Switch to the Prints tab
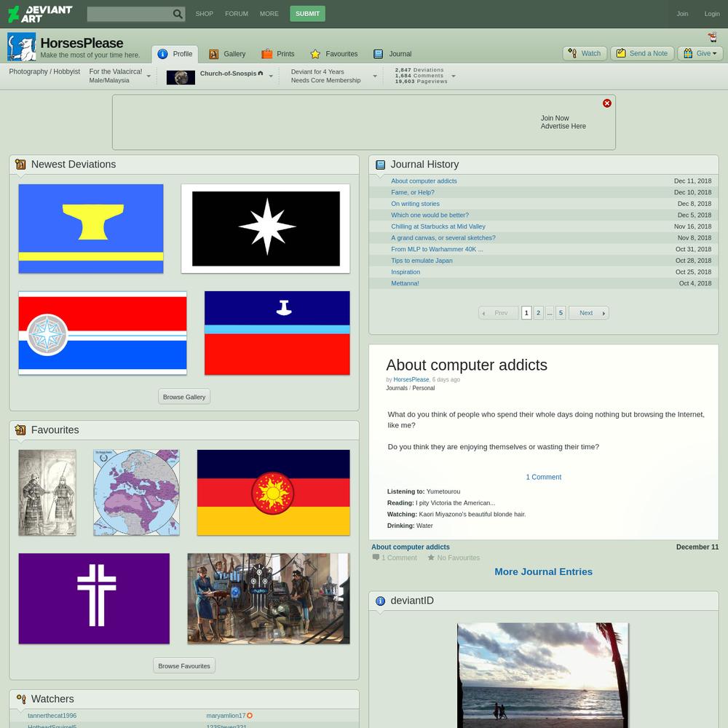728x728 pixels. click(277, 54)
